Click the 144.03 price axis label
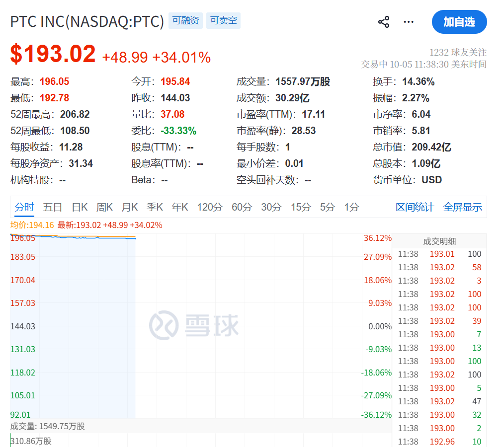Viewport: 504px width, 447px height. (x=23, y=326)
